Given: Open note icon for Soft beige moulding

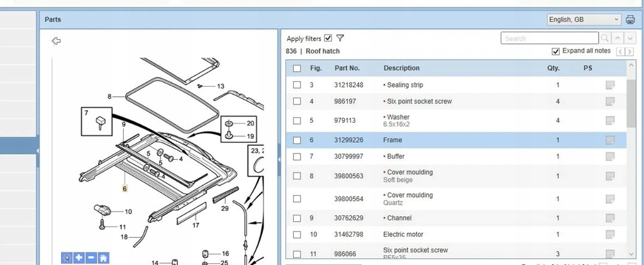Looking at the screenshot, I should coord(610,176).
